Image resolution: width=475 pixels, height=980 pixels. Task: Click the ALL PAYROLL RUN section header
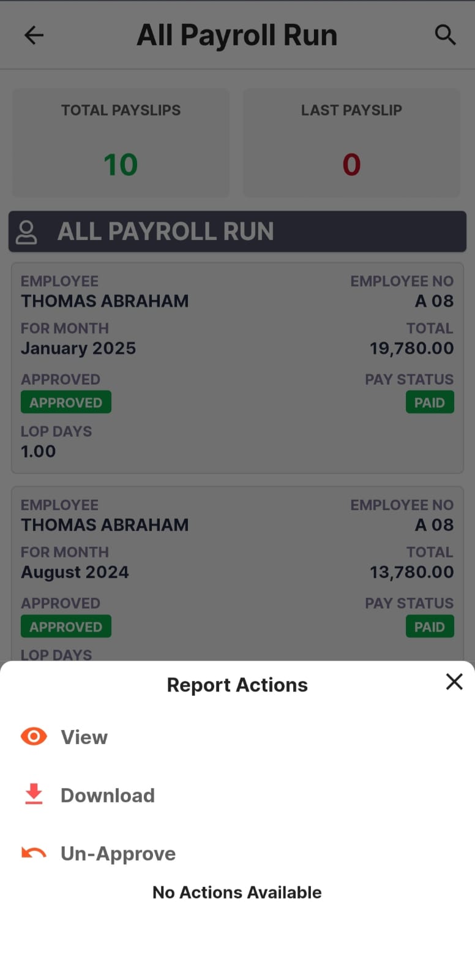click(x=238, y=232)
